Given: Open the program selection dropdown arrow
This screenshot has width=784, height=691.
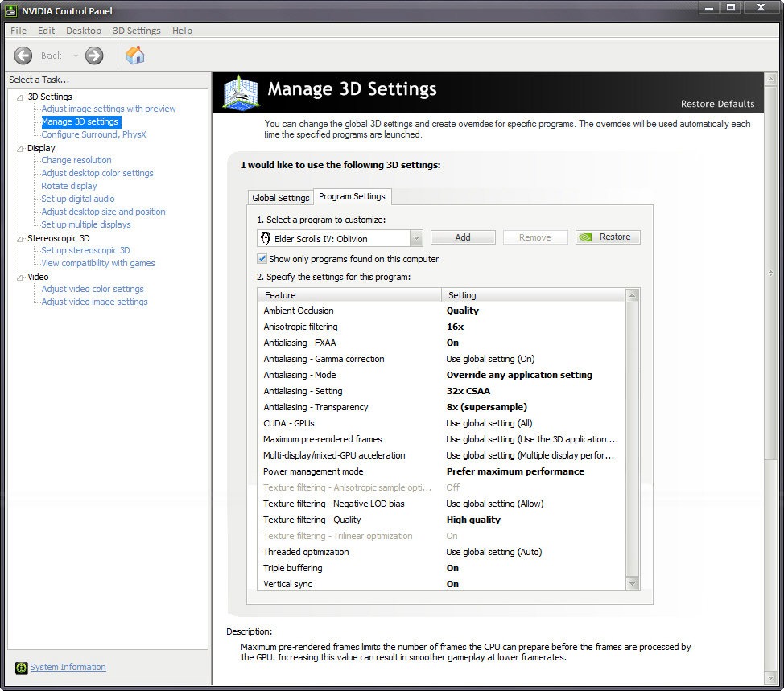Looking at the screenshot, I should pos(415,238).
